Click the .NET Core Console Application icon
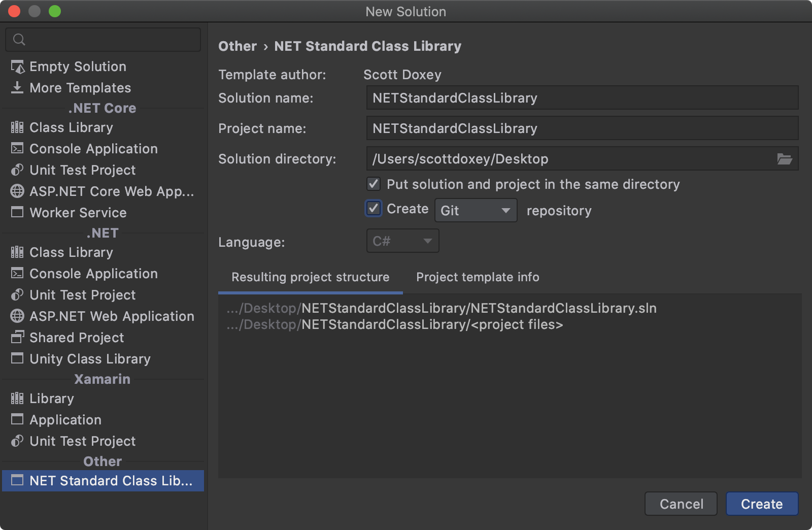The width and height of the screenshot is (812, 530). coord(17,148)
